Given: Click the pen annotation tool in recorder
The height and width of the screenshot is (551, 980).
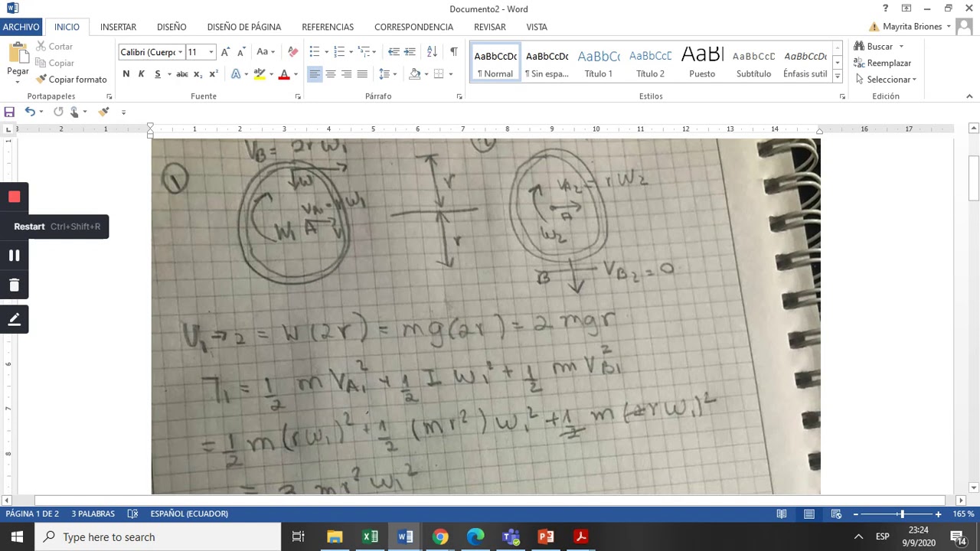Looking at the screenshot, I should click(x=14, y=319).
